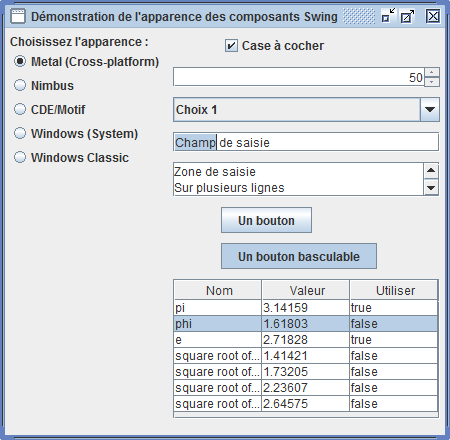
Task: Open the 'Choix 1' combo box arrow
Action: coord(430,109)
